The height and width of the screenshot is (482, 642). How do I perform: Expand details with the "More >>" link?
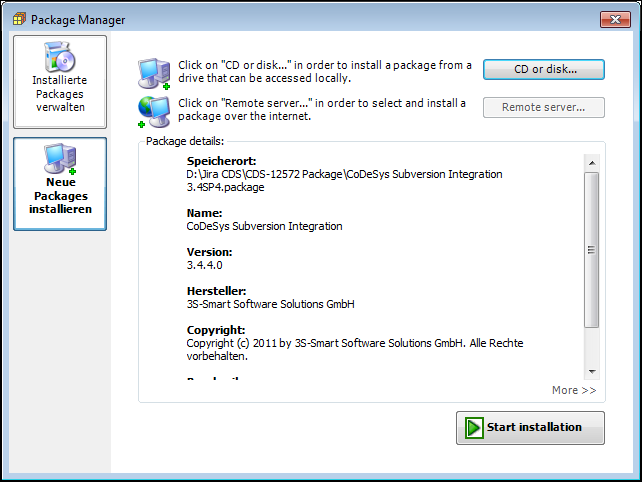573,390
